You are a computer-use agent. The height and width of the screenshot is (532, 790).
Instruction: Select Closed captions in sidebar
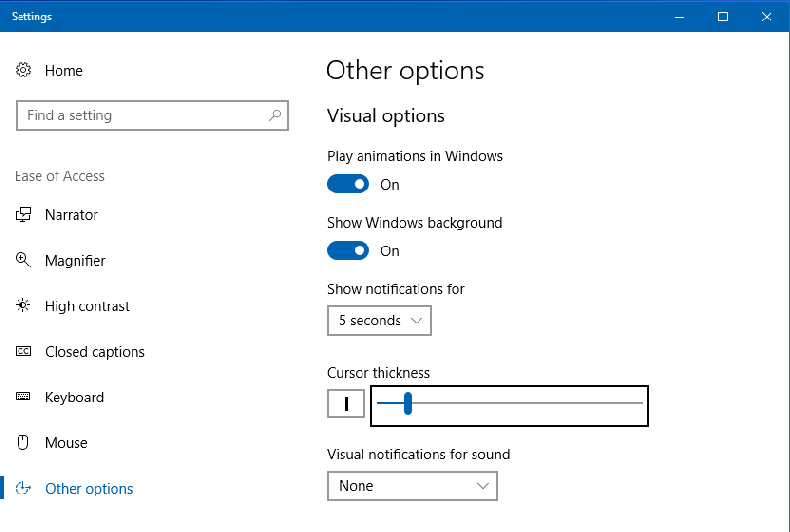coord(95,352)
